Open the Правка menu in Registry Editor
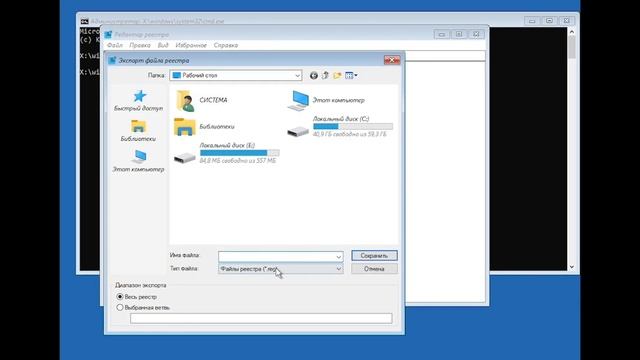Viewport: 640px width, 360px height. click(x=140, y=45)
